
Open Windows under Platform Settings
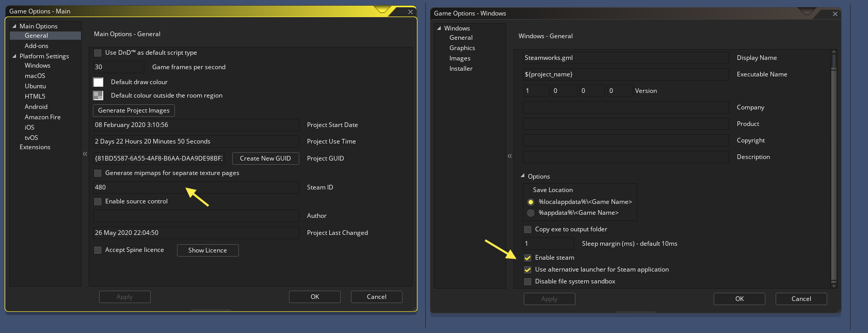click(38, 66)
